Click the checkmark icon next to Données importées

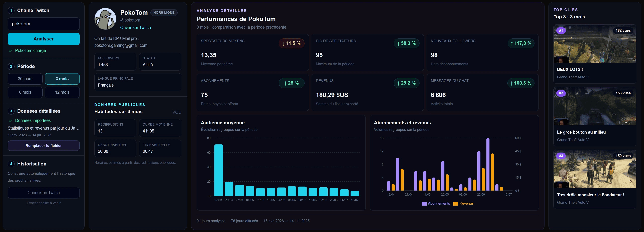click(x=11, y=120)
